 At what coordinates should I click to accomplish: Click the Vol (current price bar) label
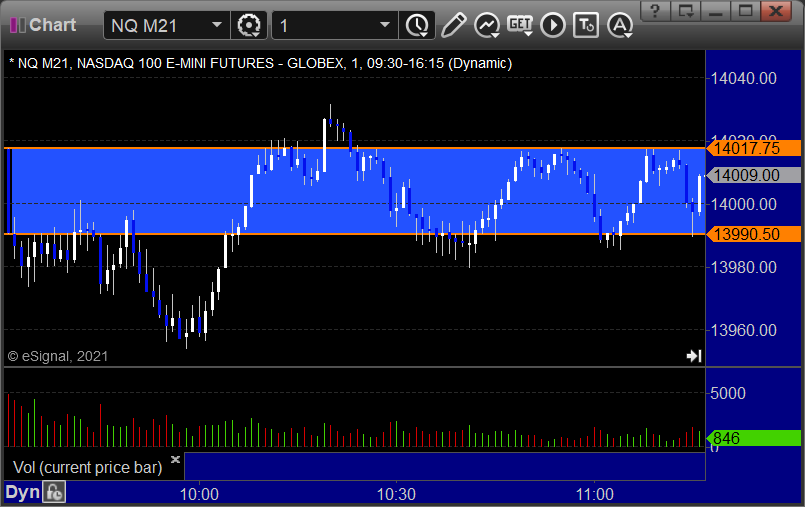[x=87, y=467]
